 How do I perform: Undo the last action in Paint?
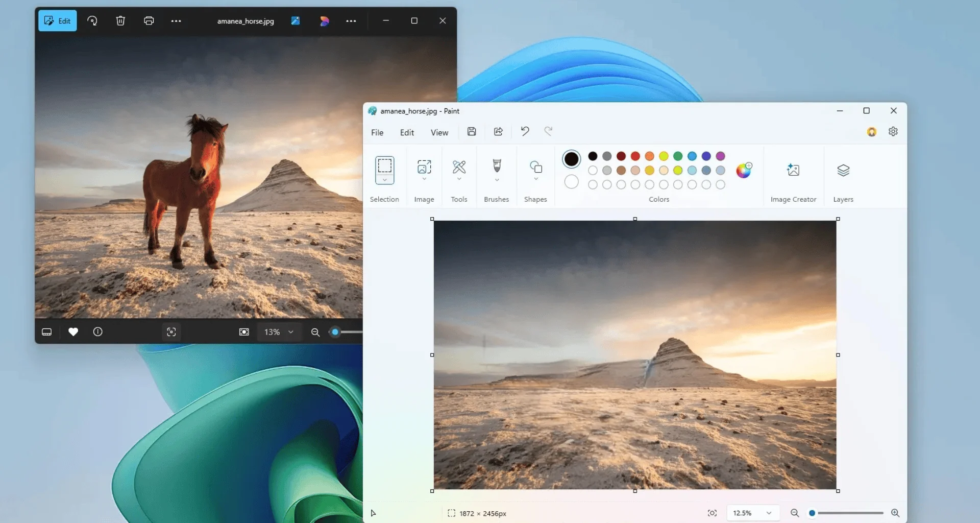[525, 131]
